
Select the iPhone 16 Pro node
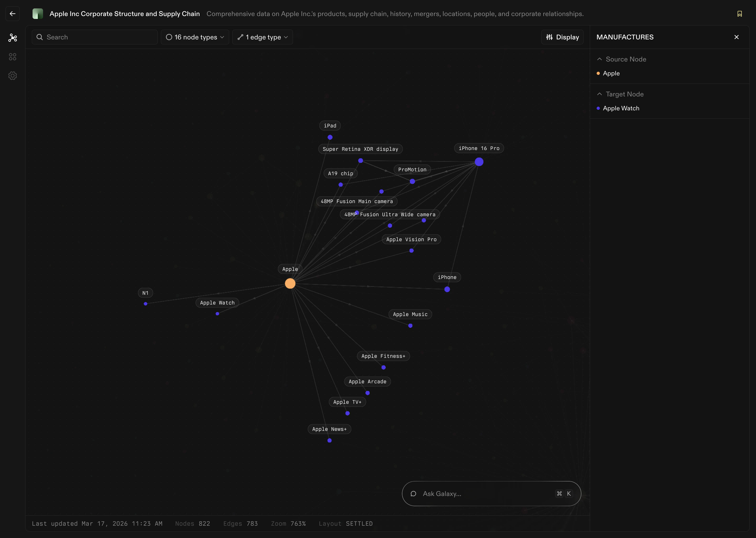[479, 162]
